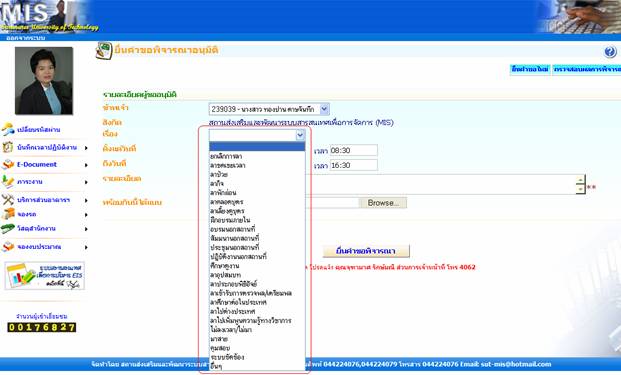Select the blank highlighted option in list
The image size is (621, 375).
pyautogui.click(x=257, y=147)
